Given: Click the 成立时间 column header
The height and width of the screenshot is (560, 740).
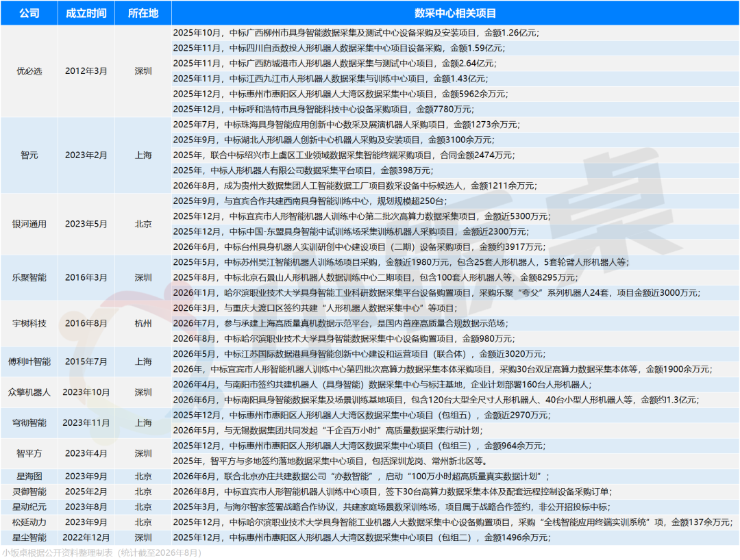Looking at the screenshot, I should (x=86, y=13).
